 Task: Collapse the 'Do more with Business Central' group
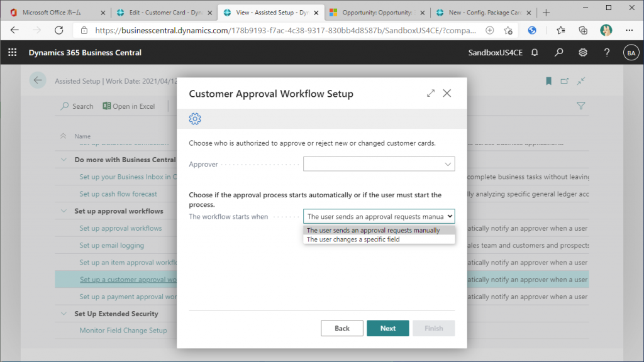coord(64,160)
